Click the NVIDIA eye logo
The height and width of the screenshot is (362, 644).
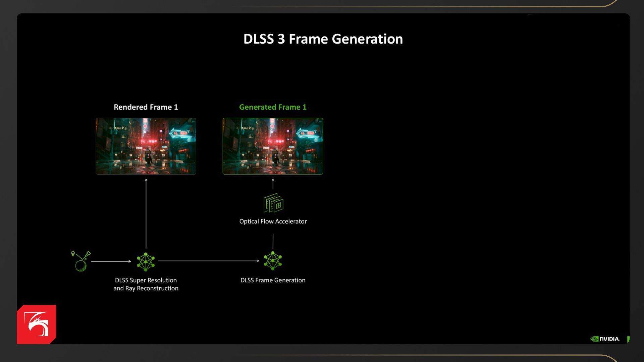click(594, 339)
